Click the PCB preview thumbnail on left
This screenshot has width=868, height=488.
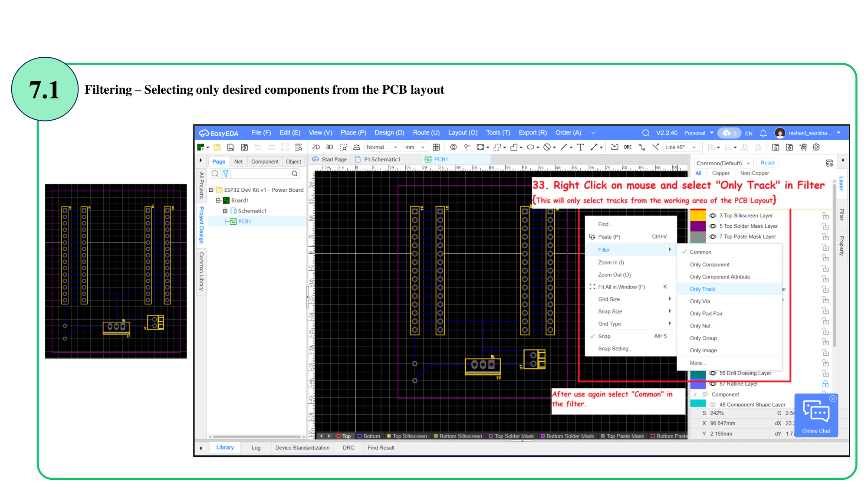(x=116, y=271)
